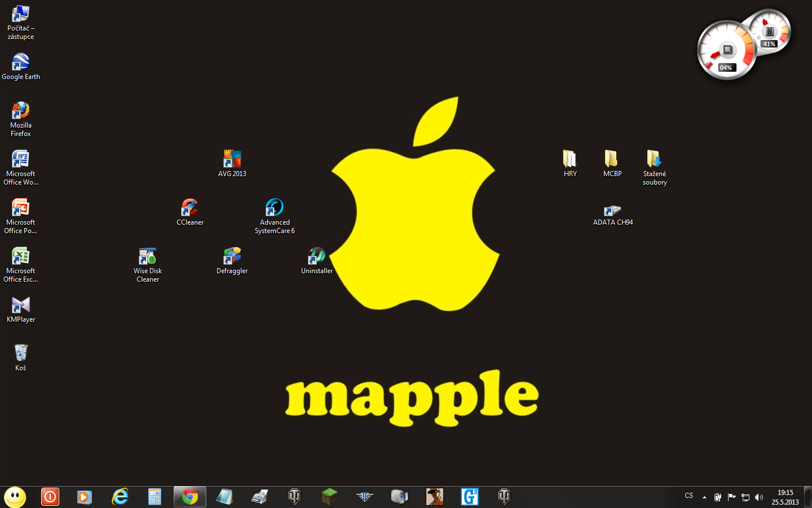Switch to the Google Chrome taskbar button

(190, 497)
